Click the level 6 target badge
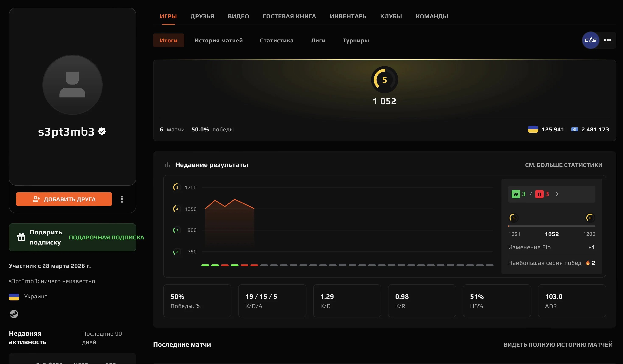This screenshot has height=364, width=623. coord(590,218)
